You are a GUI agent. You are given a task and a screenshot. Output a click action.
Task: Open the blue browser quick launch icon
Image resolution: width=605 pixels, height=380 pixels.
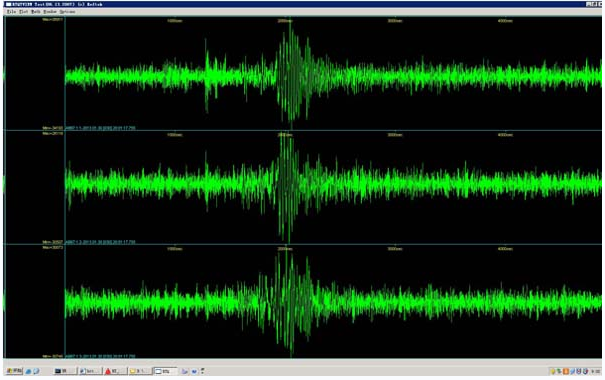(x=28, y=371)
